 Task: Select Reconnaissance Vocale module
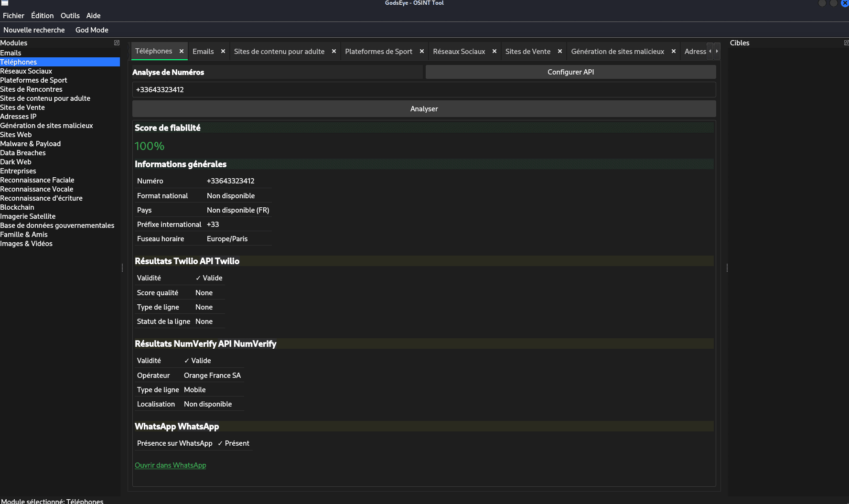(60, 189)
